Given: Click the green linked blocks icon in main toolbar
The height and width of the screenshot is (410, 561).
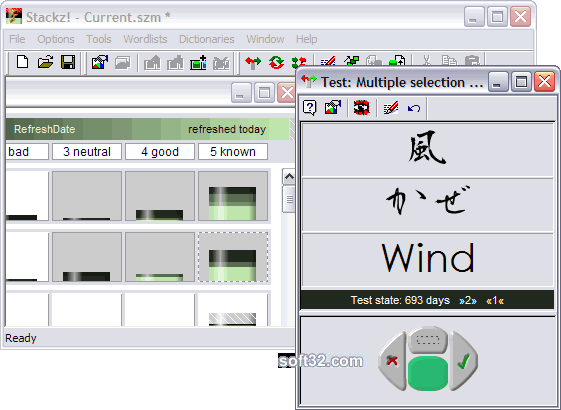Looking at the screenshot, I should [x=351, y=60].
